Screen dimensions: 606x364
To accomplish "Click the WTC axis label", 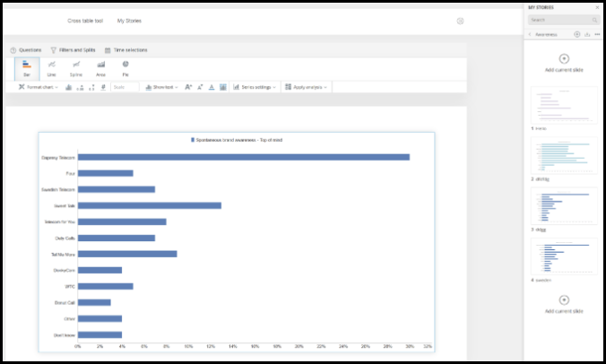I will pyautogui.click(x=70, y=287).
